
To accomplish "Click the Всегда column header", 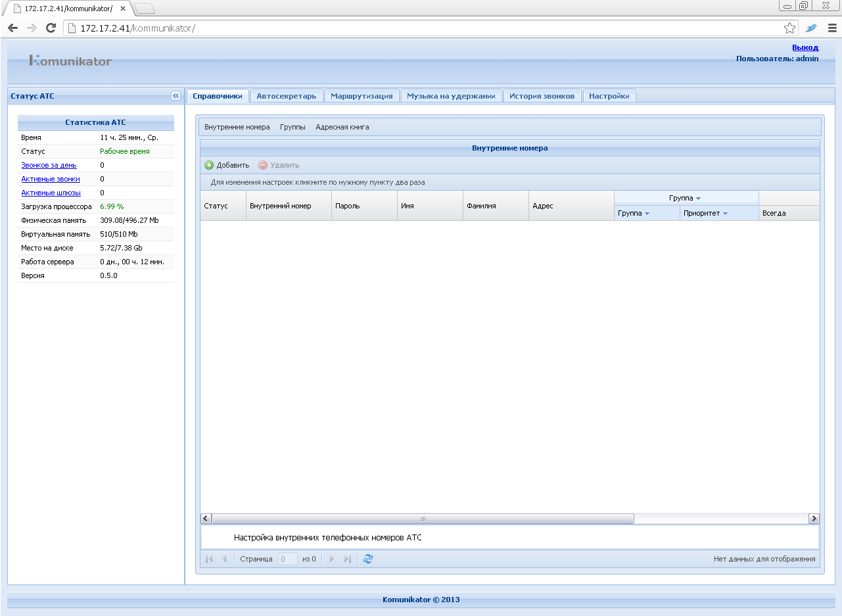I will coord(789,213).
